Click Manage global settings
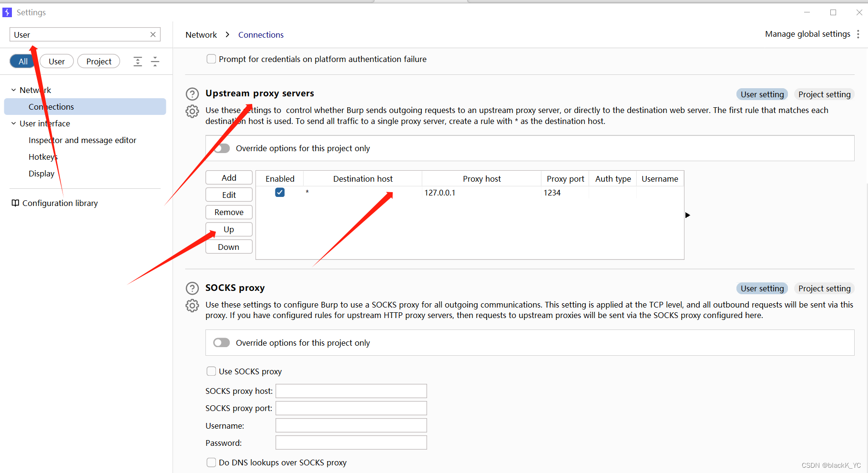Viewport: 868px width, 473px height. [x=807, y=34]
